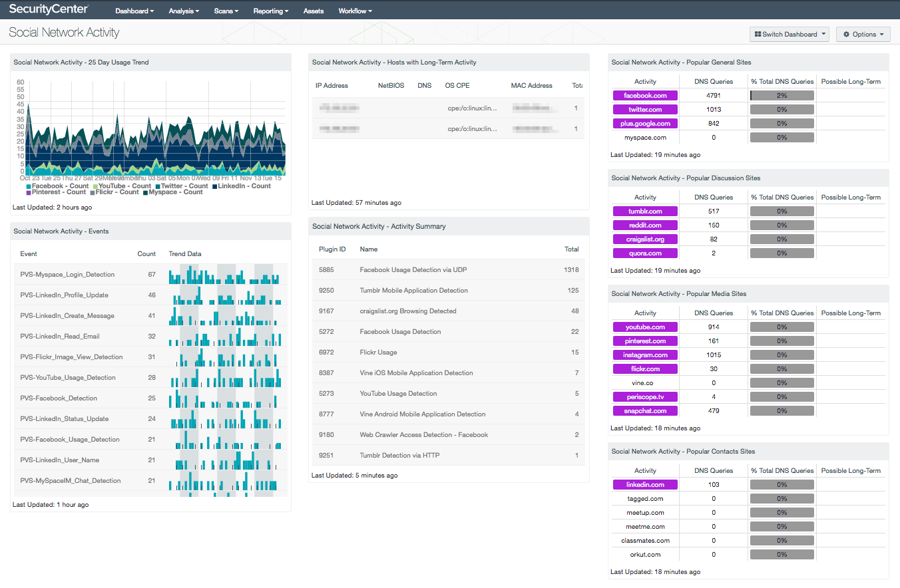The height and width of the screenshot is (588, 900).
Task: Click the periscope.tv activity indicator
Action: click(x=645, y=397)
